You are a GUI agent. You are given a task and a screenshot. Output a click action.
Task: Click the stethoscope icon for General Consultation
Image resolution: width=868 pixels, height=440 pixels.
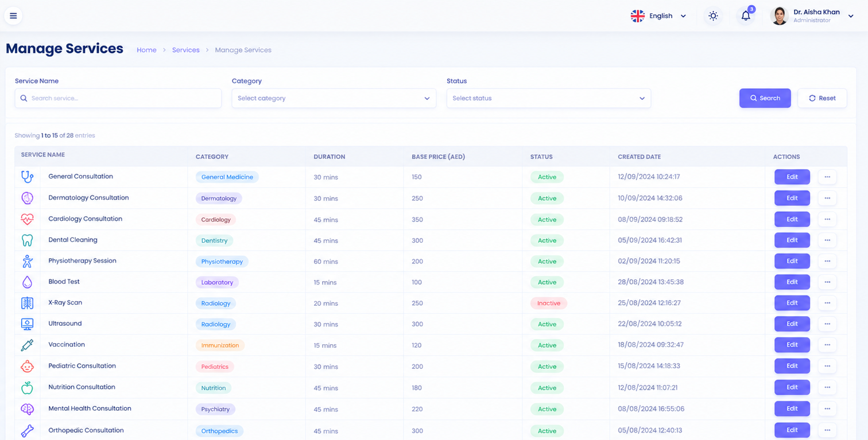click(x=27, y=177)
